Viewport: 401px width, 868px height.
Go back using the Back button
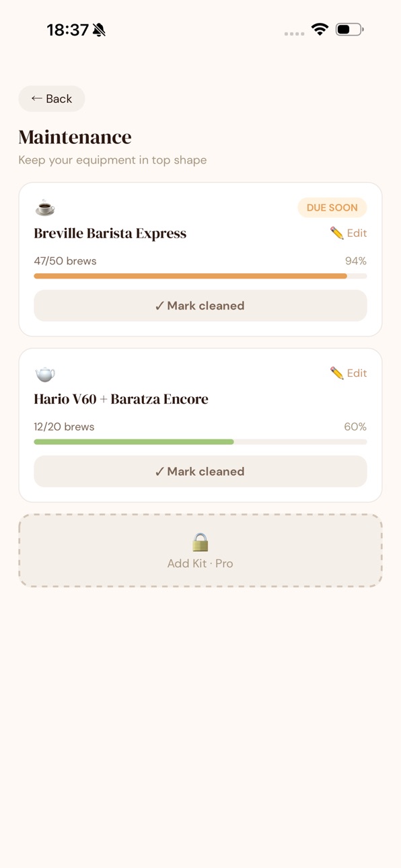52,99
